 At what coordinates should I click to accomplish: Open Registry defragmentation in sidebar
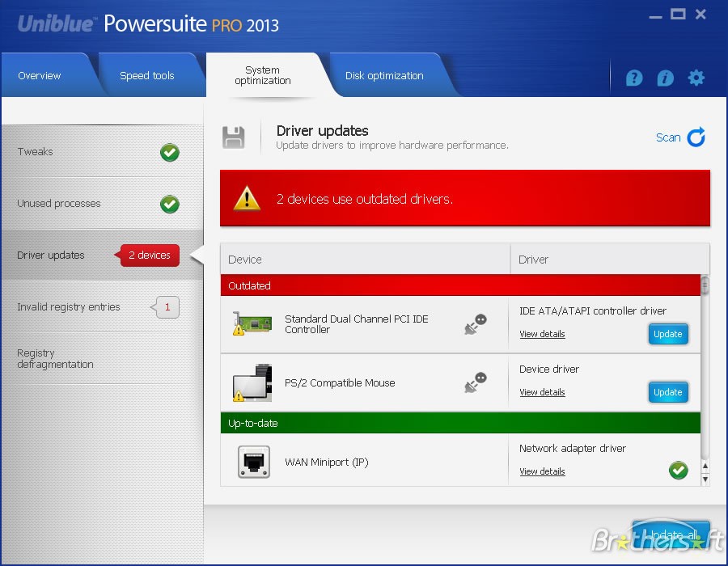pyautogui.click(x=102, y=359)
